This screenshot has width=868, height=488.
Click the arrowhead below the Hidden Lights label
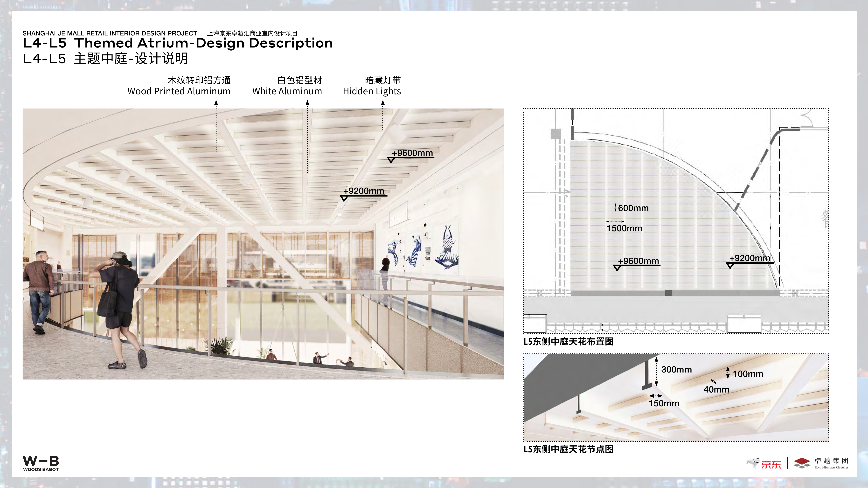(383, 102)
